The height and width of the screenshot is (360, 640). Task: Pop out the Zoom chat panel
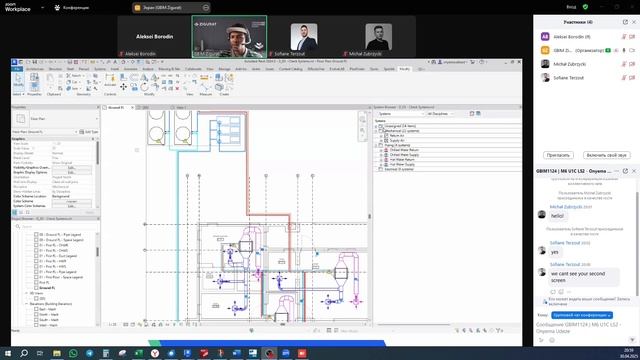tap(625, 171)
